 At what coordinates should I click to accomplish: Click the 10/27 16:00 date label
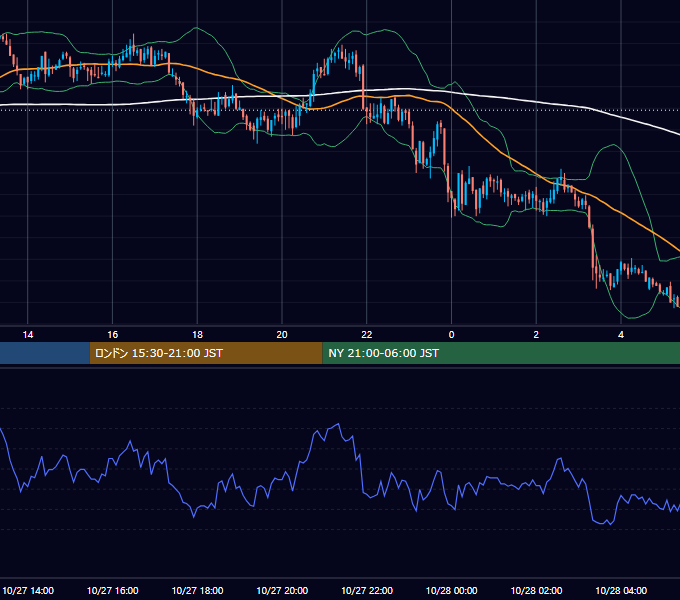[112, 590]
